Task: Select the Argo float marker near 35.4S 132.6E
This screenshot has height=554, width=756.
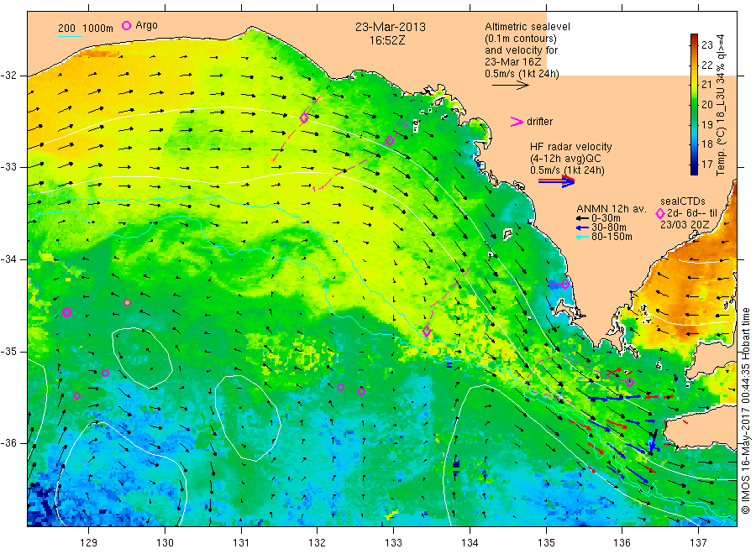Action: [x=361, y=391]
